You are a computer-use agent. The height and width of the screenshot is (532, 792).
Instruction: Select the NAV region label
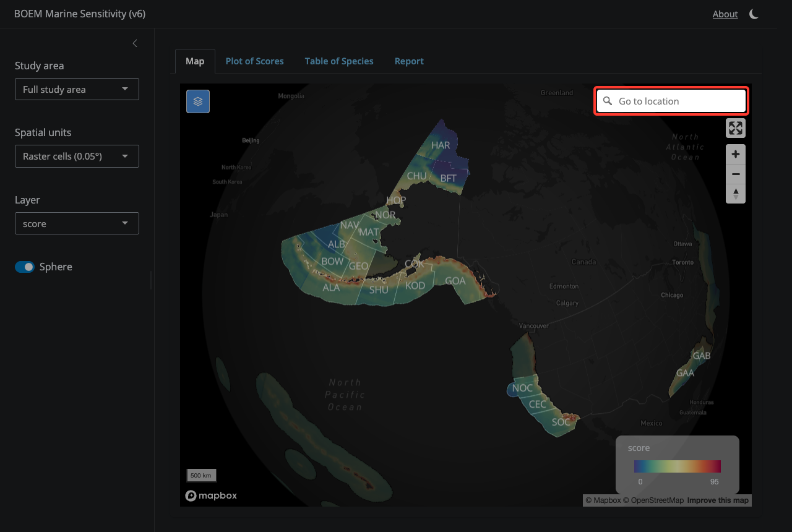(350, 225)
